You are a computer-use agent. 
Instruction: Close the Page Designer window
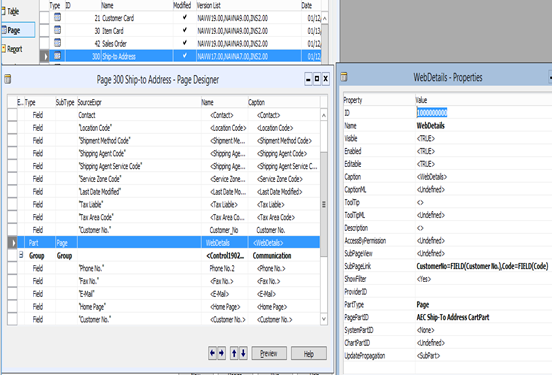pos(326,79)
